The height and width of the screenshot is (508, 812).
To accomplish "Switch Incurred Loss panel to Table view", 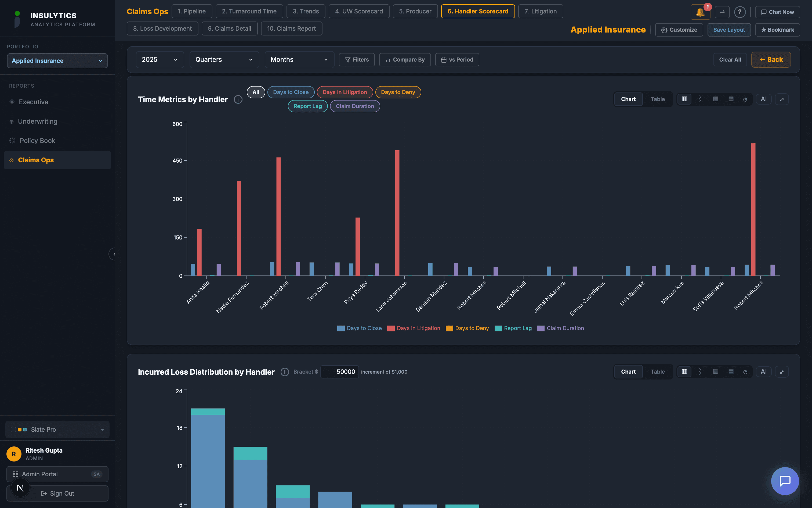I will pos(657,371).
